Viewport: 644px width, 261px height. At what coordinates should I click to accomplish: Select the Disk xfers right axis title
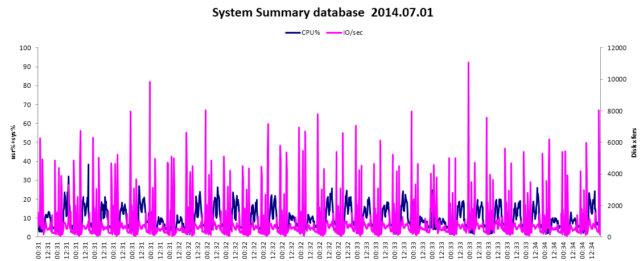(x=634, y=142)
